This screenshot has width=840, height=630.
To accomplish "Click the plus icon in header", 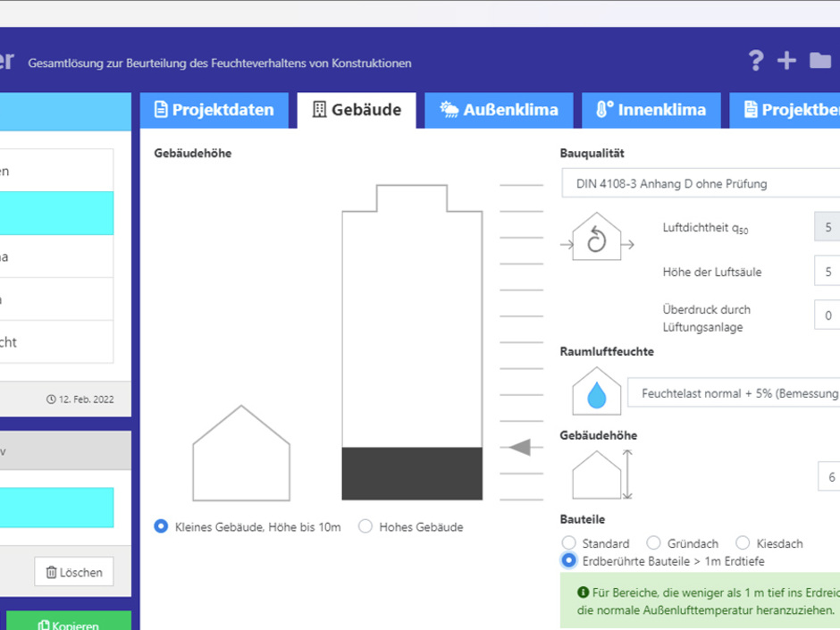I will pyautogui.click(x=786, y=61).
